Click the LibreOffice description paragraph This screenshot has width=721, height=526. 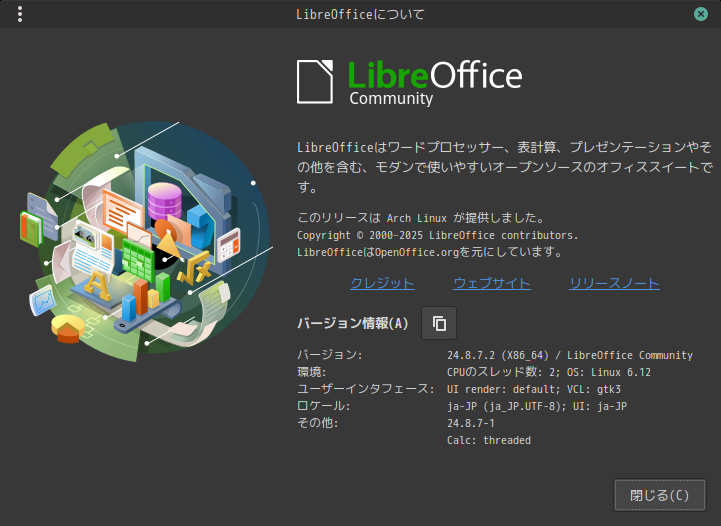[x=505, y=167]
